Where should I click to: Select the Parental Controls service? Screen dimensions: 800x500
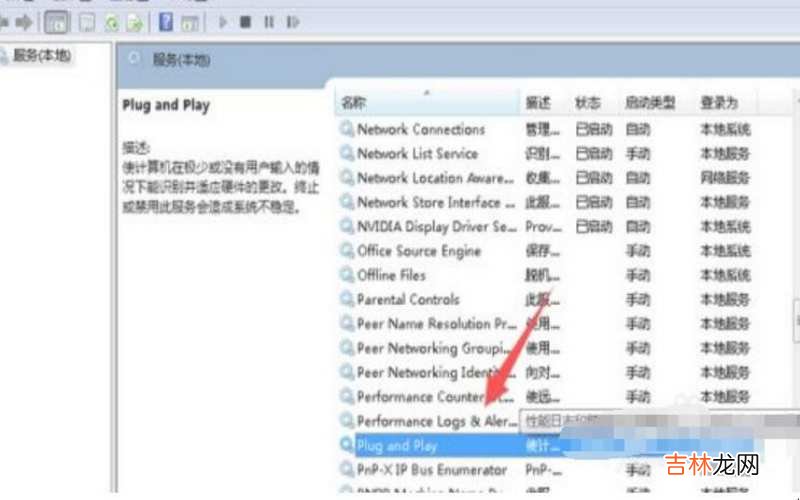click(x=408, y=299)
